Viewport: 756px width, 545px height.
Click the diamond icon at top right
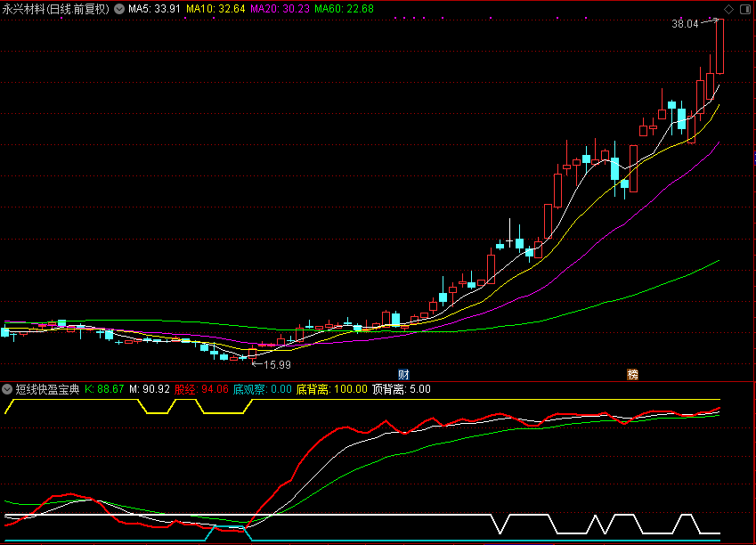pyautogui.click(x=729, y=9)
